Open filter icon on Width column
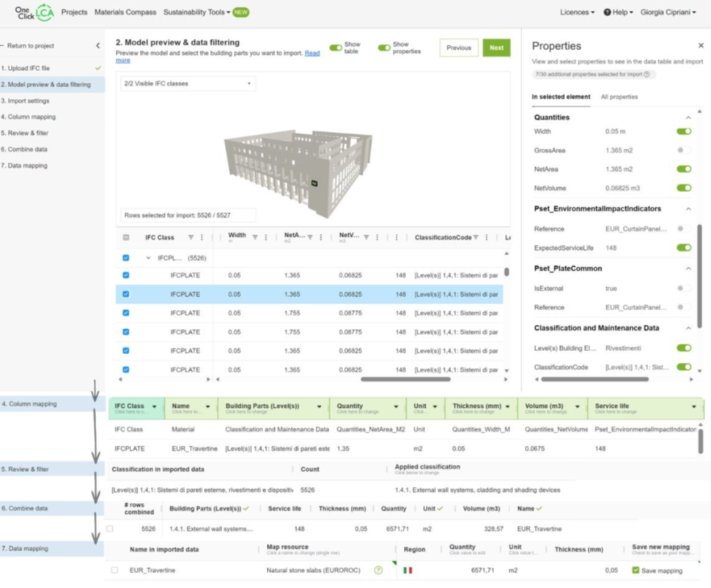Viewport: 711px width, 588px height. click(255, 238)
